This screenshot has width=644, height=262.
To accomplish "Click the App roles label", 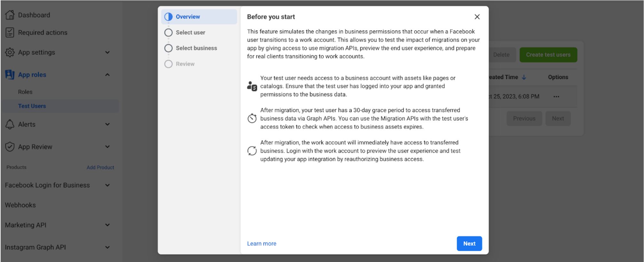I will pyautogui.click(x=32, y=75).
